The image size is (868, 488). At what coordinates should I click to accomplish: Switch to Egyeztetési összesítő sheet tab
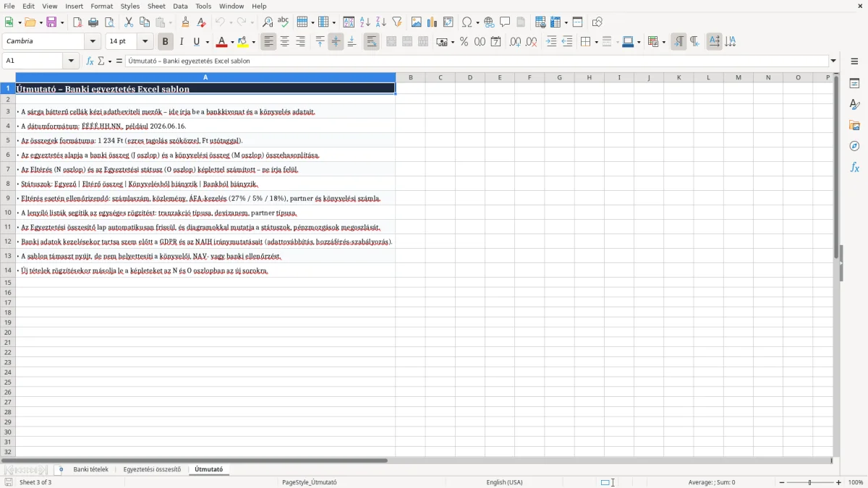[x=152, y=469]
